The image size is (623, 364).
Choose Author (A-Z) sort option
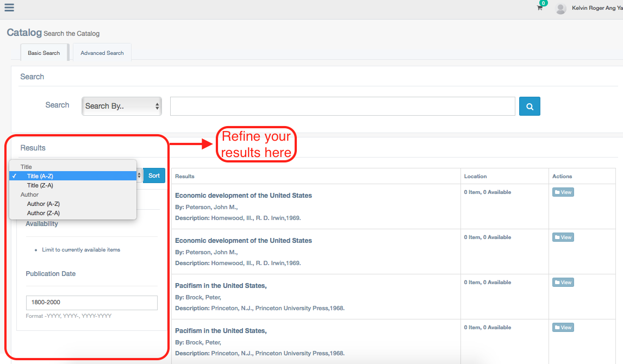click(43, 204)
